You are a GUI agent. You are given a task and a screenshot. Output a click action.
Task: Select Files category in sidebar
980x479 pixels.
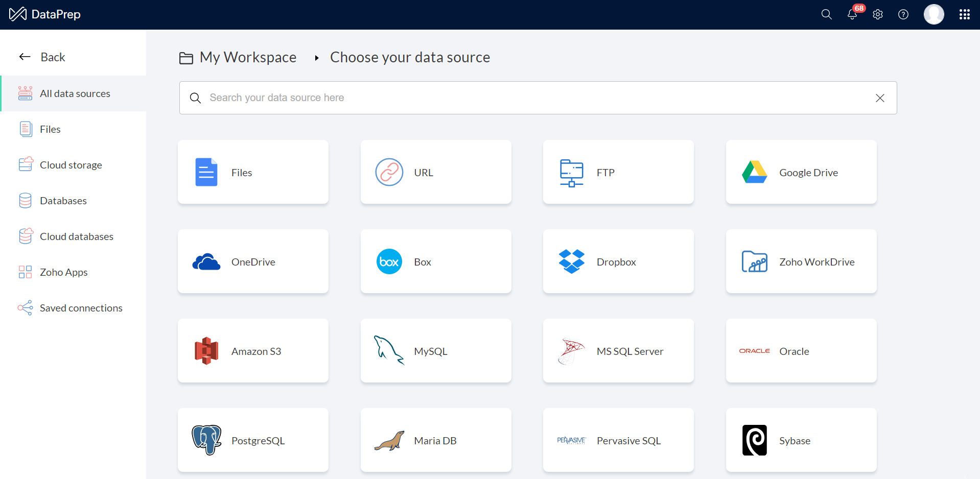(74, 129)
